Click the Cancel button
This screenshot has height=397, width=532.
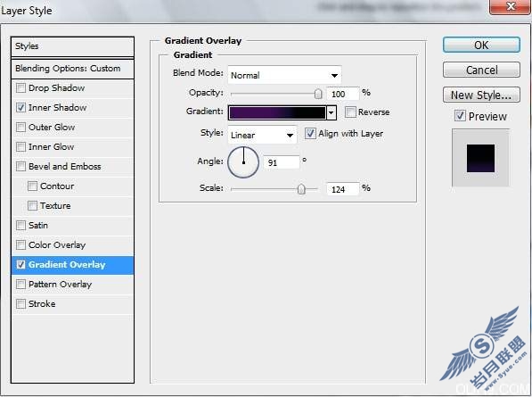[x=481, y=70]
